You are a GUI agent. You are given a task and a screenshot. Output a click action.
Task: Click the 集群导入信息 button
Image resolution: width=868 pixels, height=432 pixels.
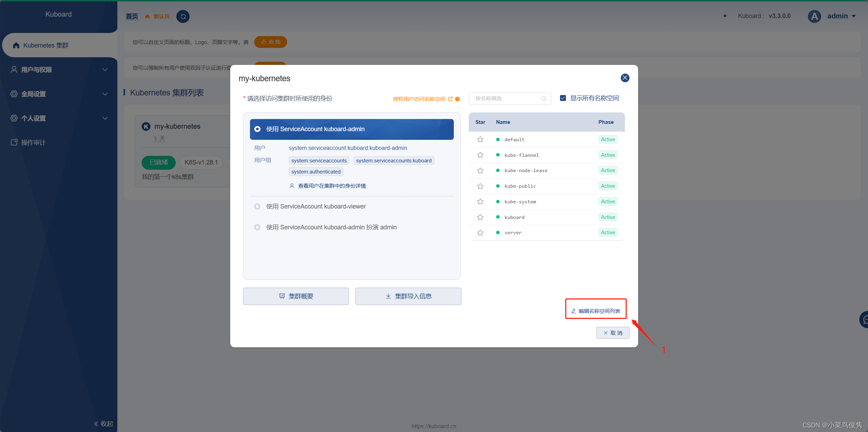(x=408, y=296)
